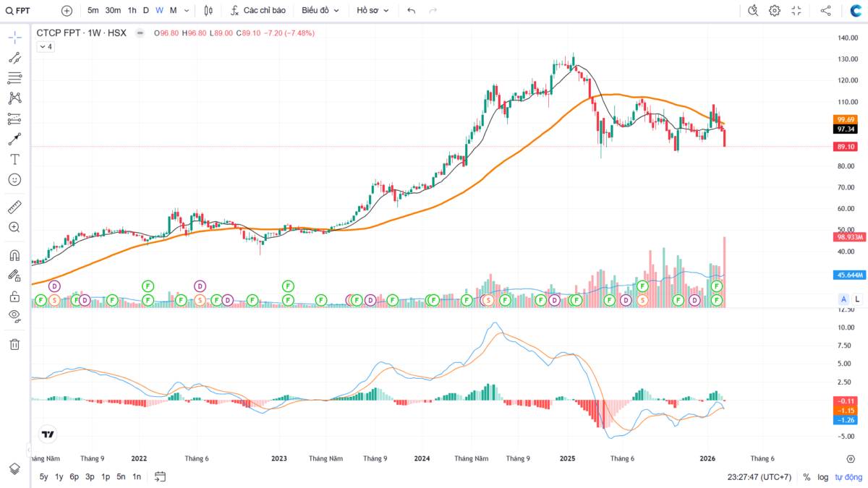Toggle percent scale %
The width and height of the screenshot is (868, 488).
(807, 477)
